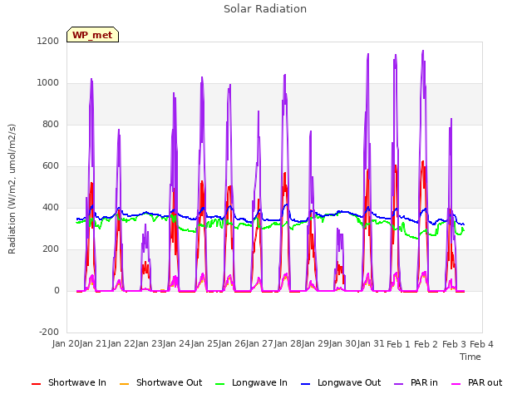Click the Feb 2 red Shortwave In peak
Screen dimensions: 532x399
423,162
